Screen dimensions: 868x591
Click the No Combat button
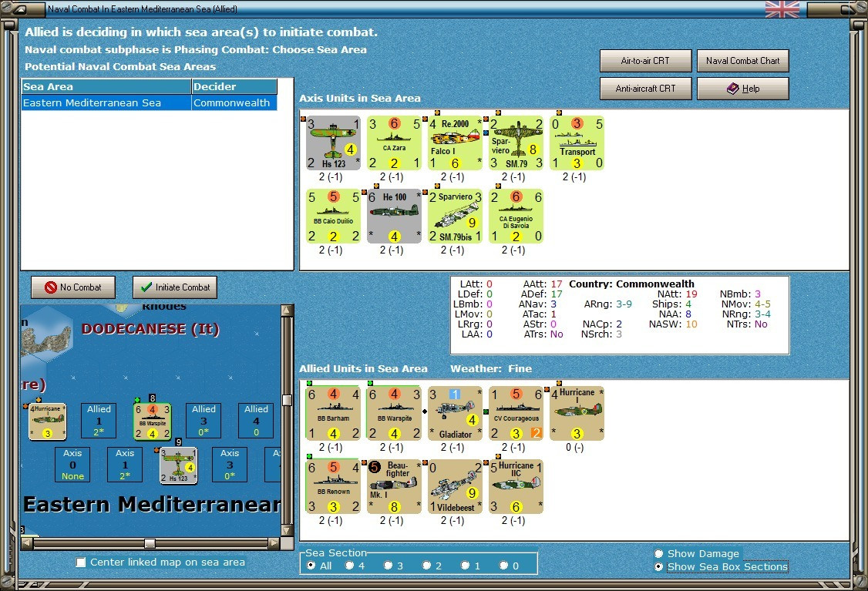73,287
